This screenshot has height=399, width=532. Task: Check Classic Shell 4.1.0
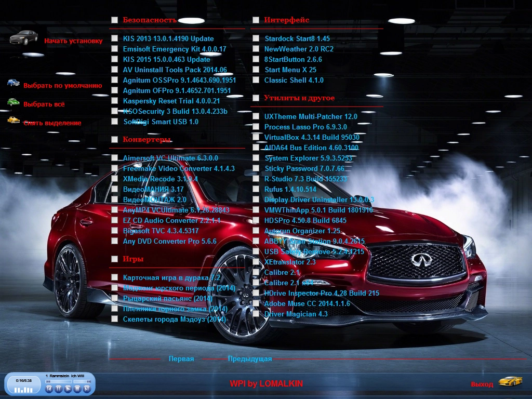256,80
